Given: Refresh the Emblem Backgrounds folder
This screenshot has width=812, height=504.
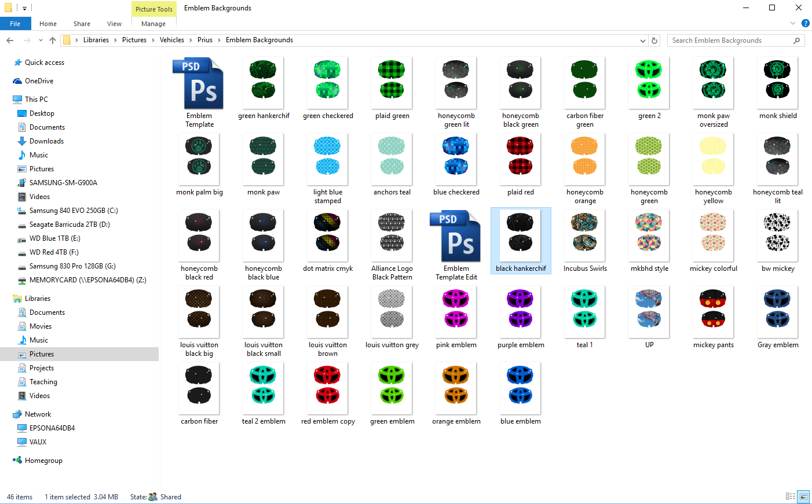Looking at the screenshot, I should (654, 41).
